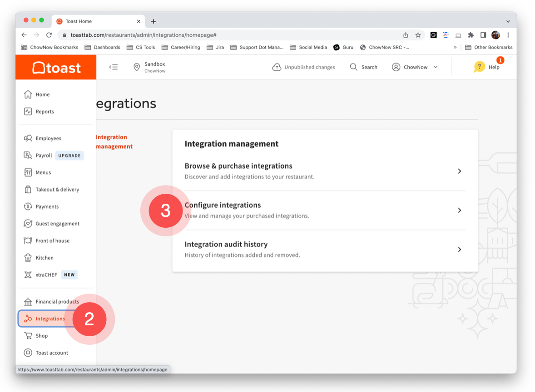This screenshot has height=392, width=535.
Task: Click the Search magnifier icon
Action: (x=354, y=67)
